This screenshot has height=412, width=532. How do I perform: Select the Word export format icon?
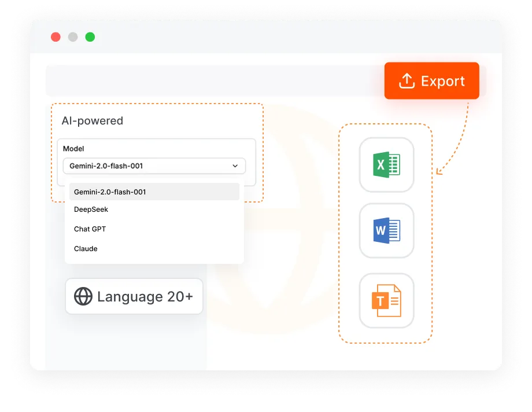(x=386, y=231)
